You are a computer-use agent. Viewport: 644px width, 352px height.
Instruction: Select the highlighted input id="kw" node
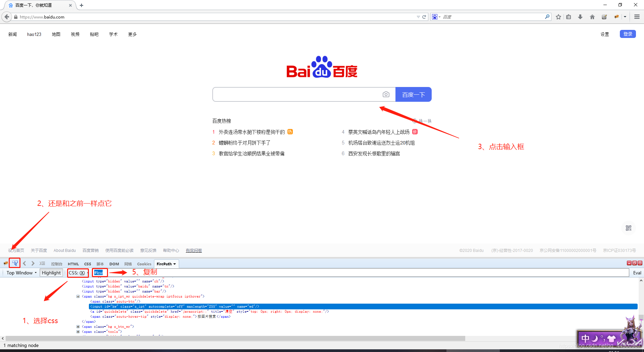click(363, 307)
